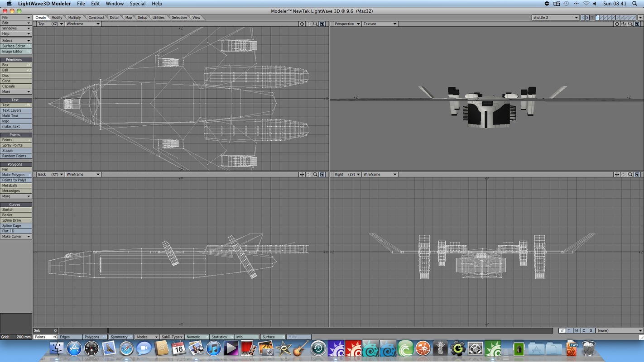644x362 pixels.
Task: Go to next layer bank arrow
Action: click(587, 18)
